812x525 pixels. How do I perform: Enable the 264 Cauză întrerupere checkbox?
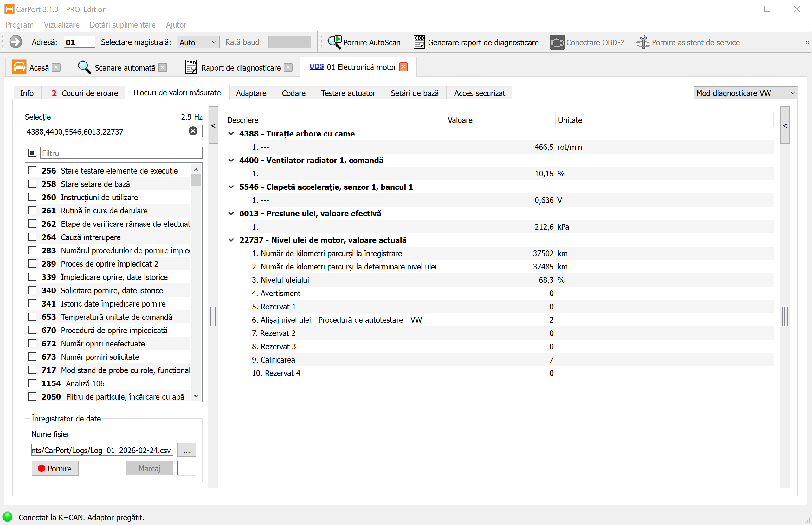[x=32, y=237]
